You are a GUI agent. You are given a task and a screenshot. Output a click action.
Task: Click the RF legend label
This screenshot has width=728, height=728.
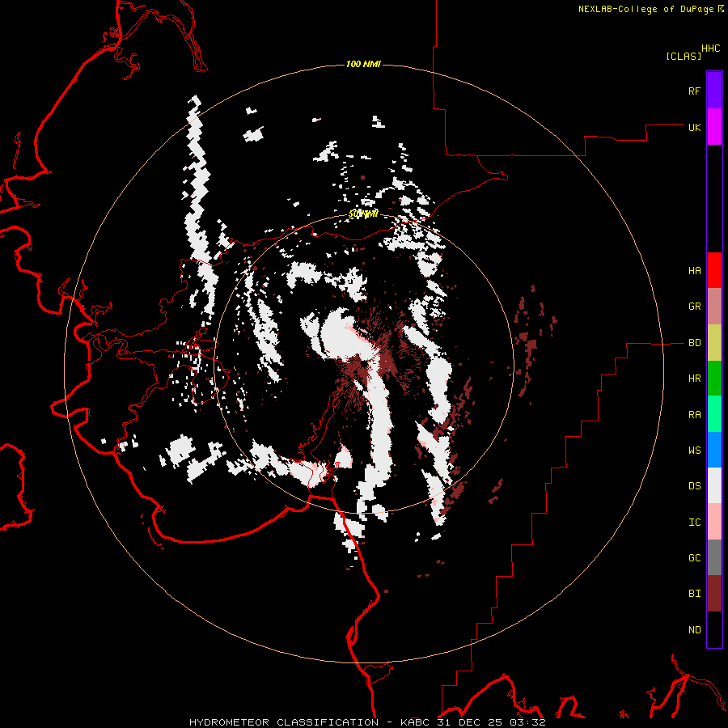[x=695, y=91]
